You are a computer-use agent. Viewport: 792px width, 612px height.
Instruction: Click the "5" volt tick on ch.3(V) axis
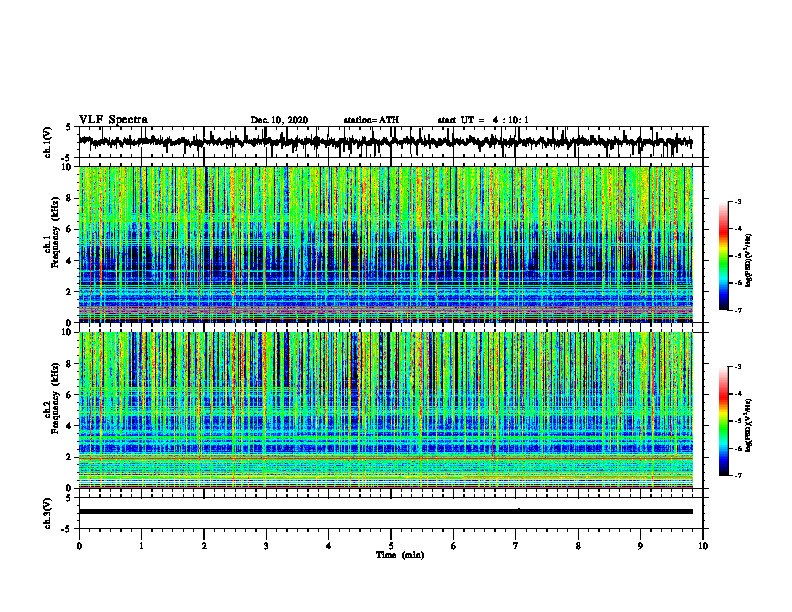(68, 498)
